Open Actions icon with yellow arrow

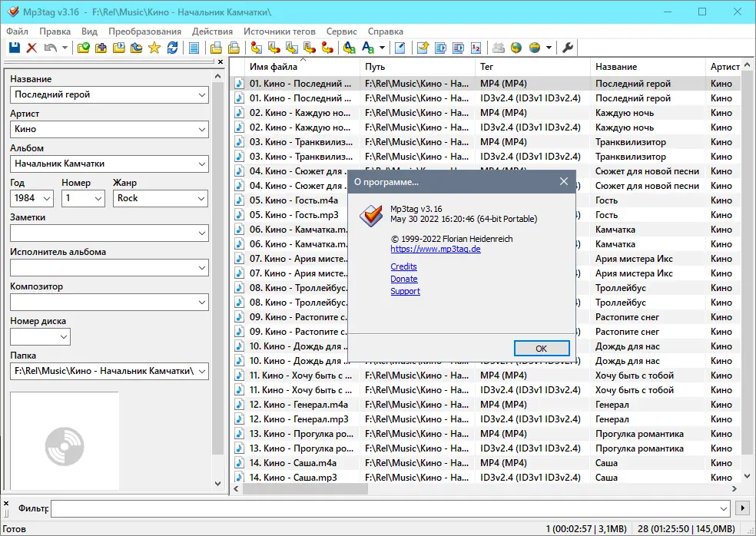[x=349, y=48]
